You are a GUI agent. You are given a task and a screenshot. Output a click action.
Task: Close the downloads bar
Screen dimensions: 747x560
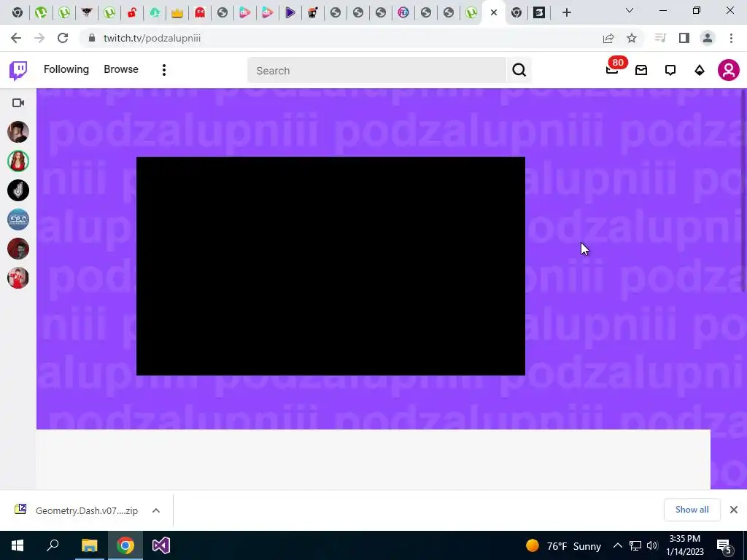734,510
